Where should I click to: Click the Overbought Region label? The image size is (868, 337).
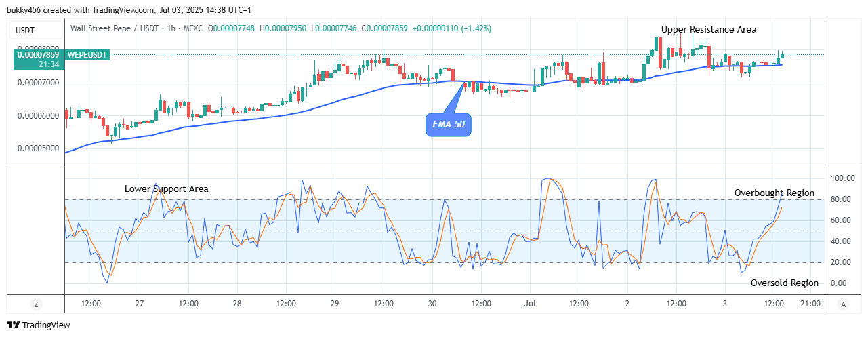(774, 193)
